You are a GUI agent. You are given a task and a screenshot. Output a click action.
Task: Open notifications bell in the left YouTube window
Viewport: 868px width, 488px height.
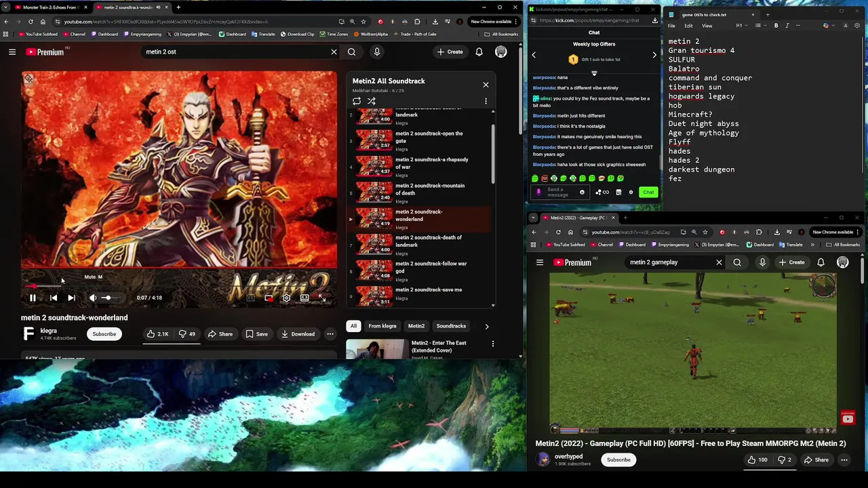tap(479, 52)
